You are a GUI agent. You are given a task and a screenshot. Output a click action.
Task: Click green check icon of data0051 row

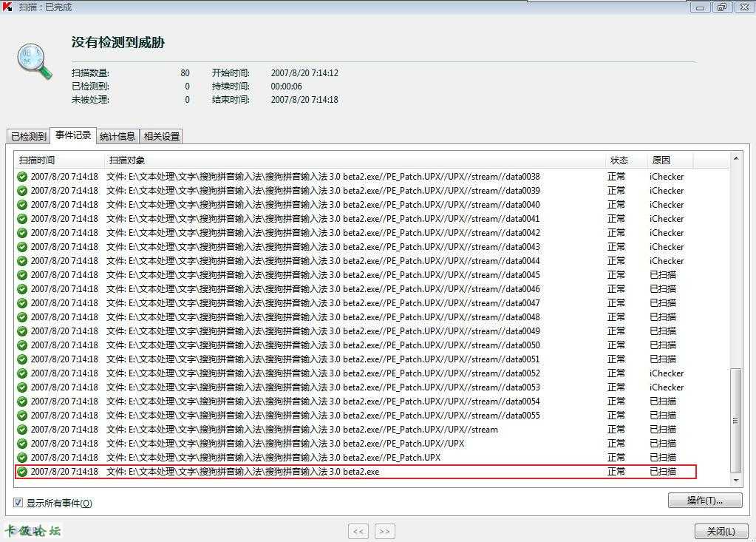click(x=22, y=359)
